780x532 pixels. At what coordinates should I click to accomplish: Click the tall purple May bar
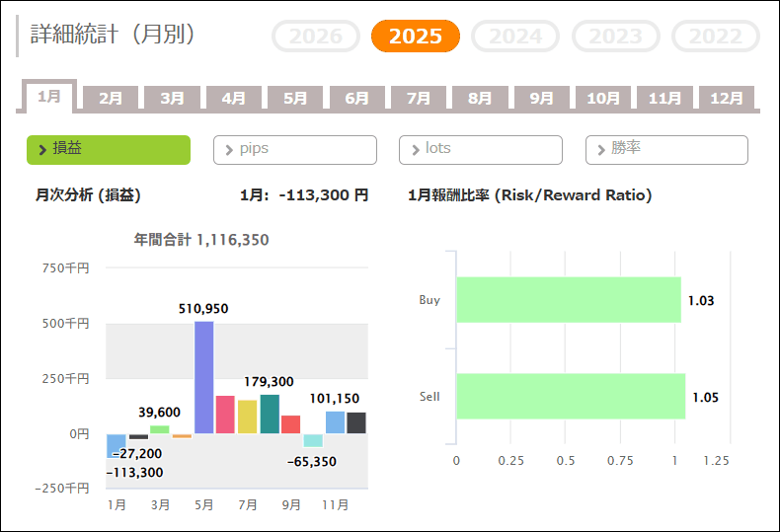pyautogui.click(x=203, y=377)
